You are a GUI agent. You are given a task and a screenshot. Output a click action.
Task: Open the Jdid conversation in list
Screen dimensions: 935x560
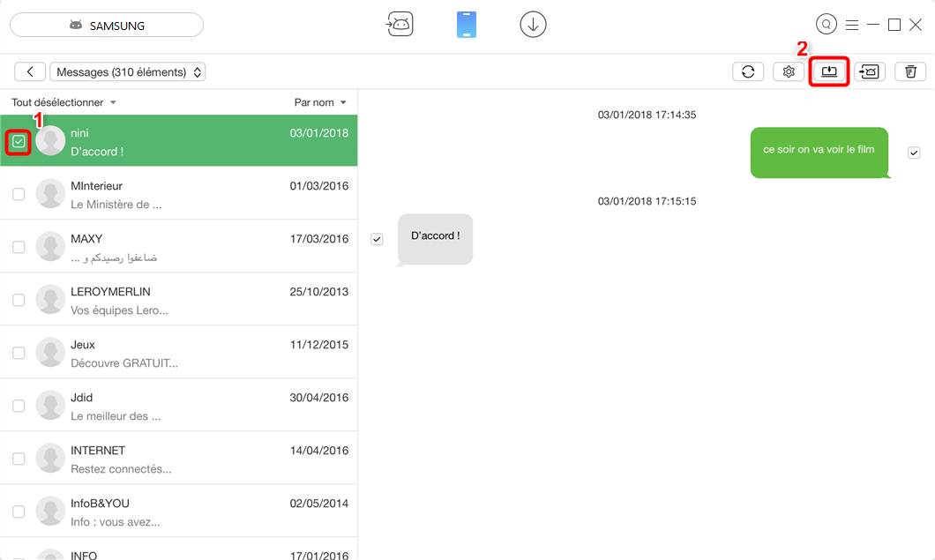click(194, 406)
